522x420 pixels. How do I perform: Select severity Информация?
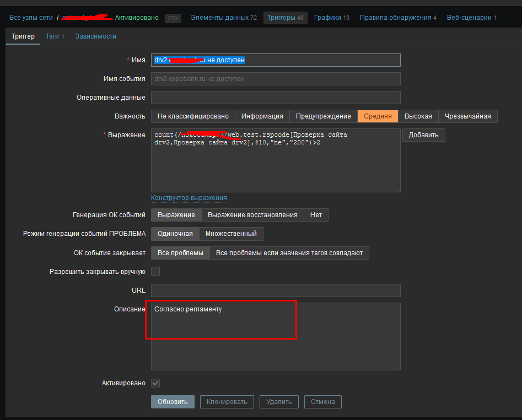pos(262,116)
